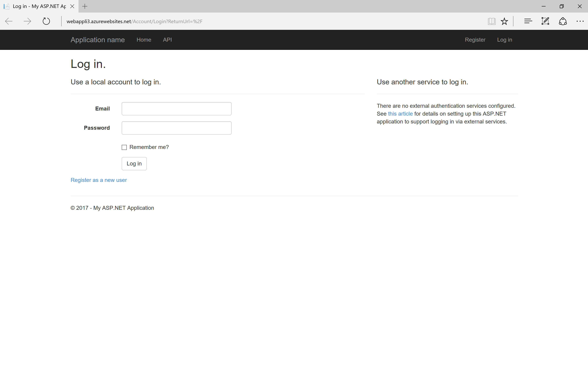The width and height of the screenshot is (588, 375).
Task: Click the address bar URL
Action: pyautogui.click(x=134, y=21)
